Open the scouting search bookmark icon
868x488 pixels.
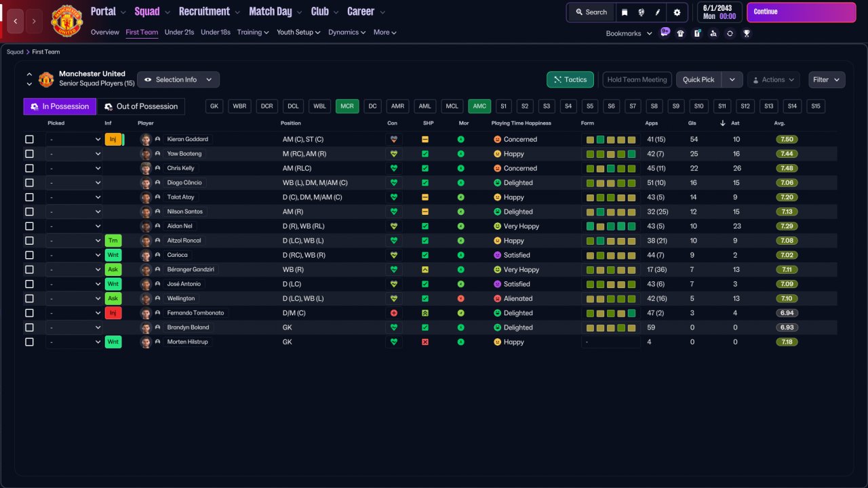coord(713,33)
